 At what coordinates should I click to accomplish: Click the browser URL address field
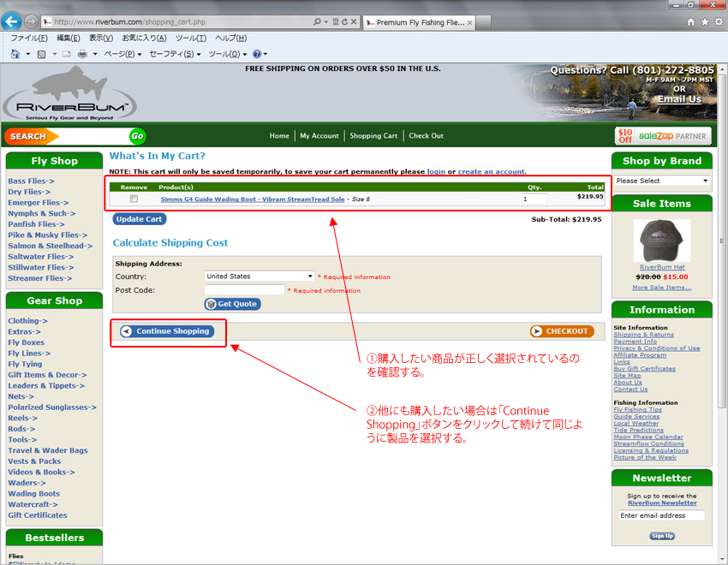(x=176, y=21)
